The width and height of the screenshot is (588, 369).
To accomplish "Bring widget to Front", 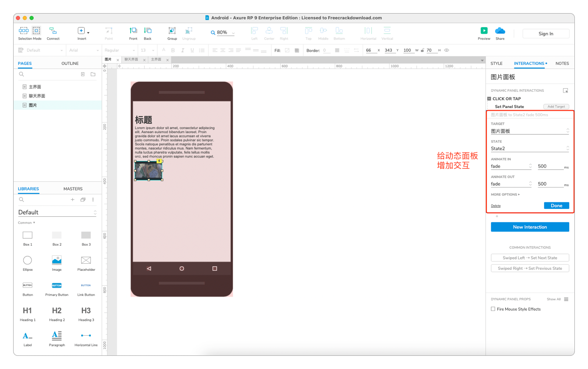I will click(x=133, y=30).
